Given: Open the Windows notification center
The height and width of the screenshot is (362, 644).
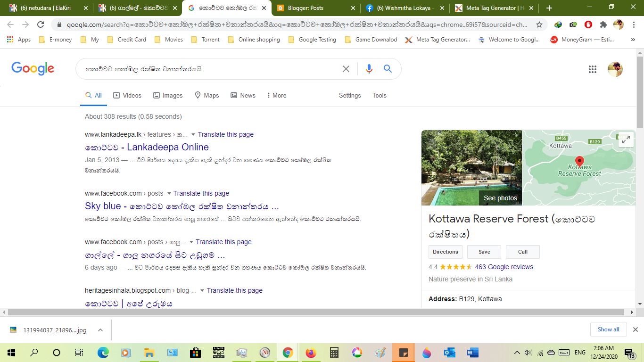Looking at the screenshot, I should (x=630, y=353).
